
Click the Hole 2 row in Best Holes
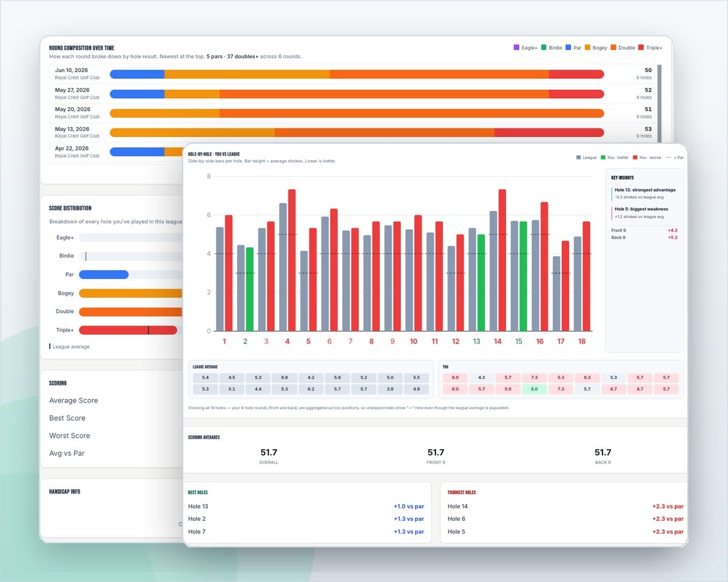306,519
